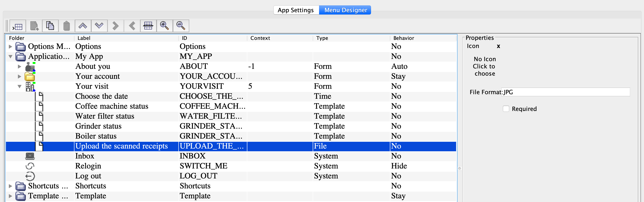The height and width of the screenshot is (202, 644).
Task: Select the Coffee machine status row
Action: [x=111, y=106]
